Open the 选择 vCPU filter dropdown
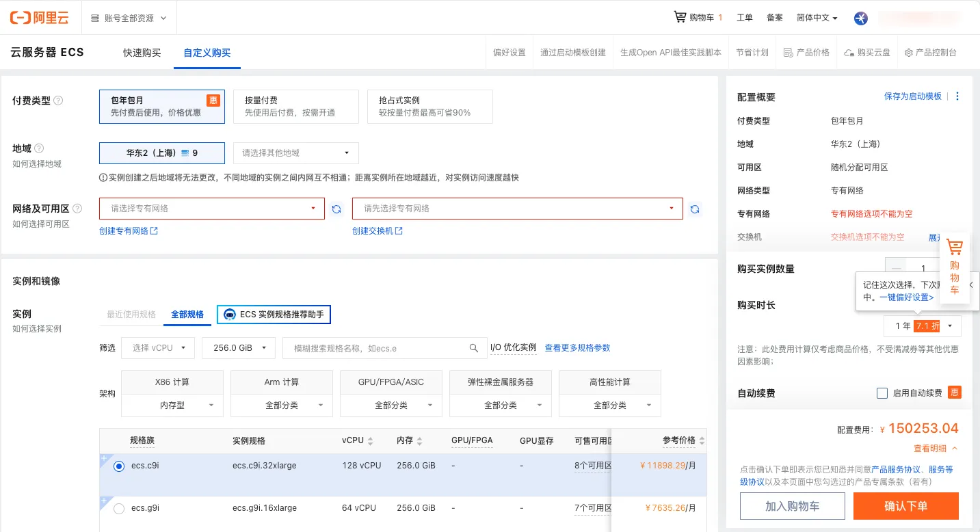Image resolution: width=980 pixels, height=532 pixels. click(158, 348)
